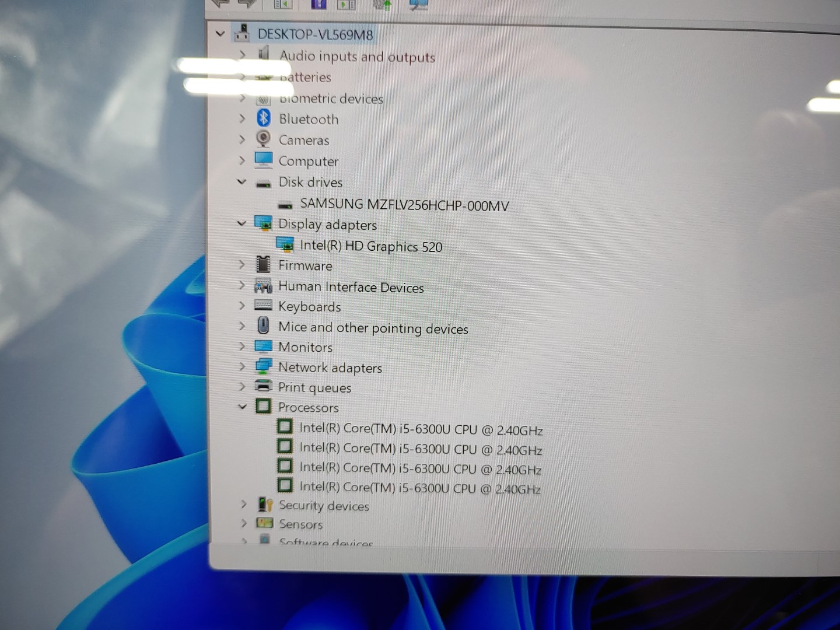Click the Bluetooth category icon
Viewport: 840px width, 630px height.
coord(264,118)
